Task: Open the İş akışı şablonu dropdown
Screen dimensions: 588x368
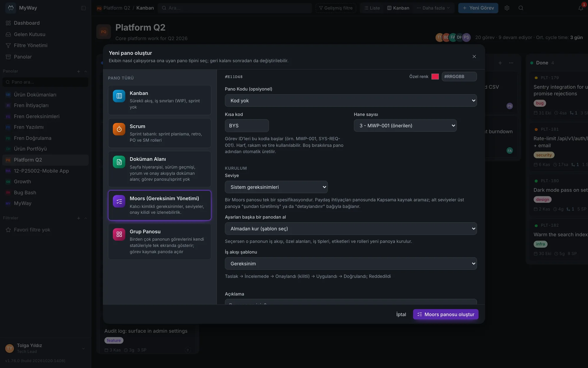Action: coord(351,263)
